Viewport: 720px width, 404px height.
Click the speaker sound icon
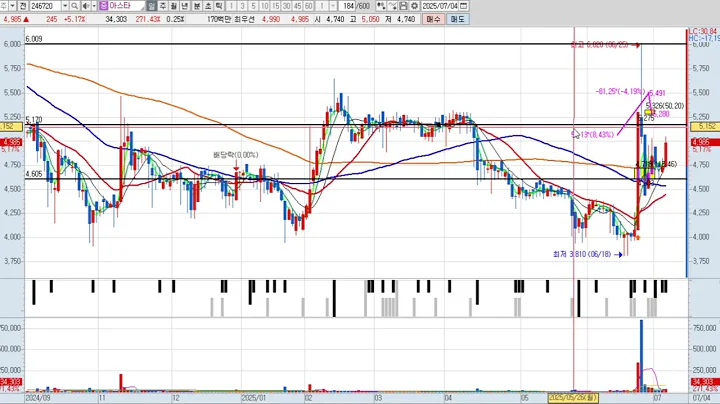(x=86, y=6)
